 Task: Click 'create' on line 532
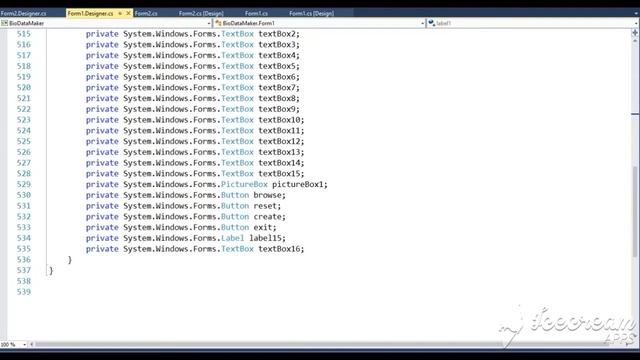(x=267, y=217)
